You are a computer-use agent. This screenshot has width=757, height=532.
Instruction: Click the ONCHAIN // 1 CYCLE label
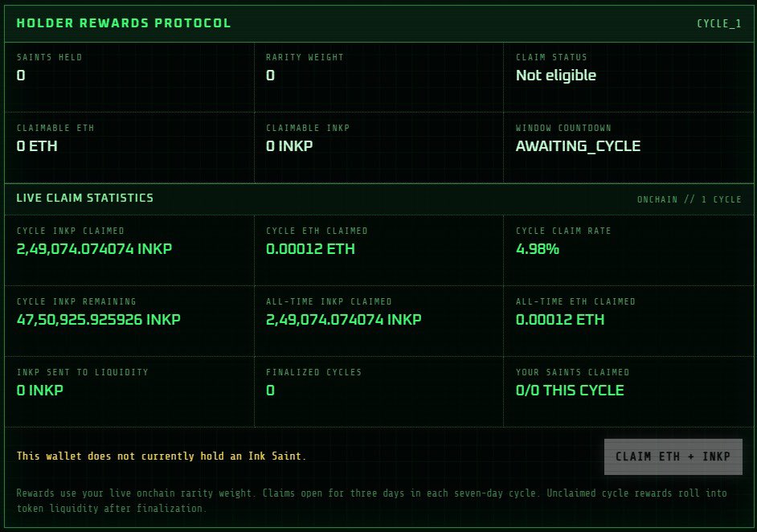click(689, 199)
